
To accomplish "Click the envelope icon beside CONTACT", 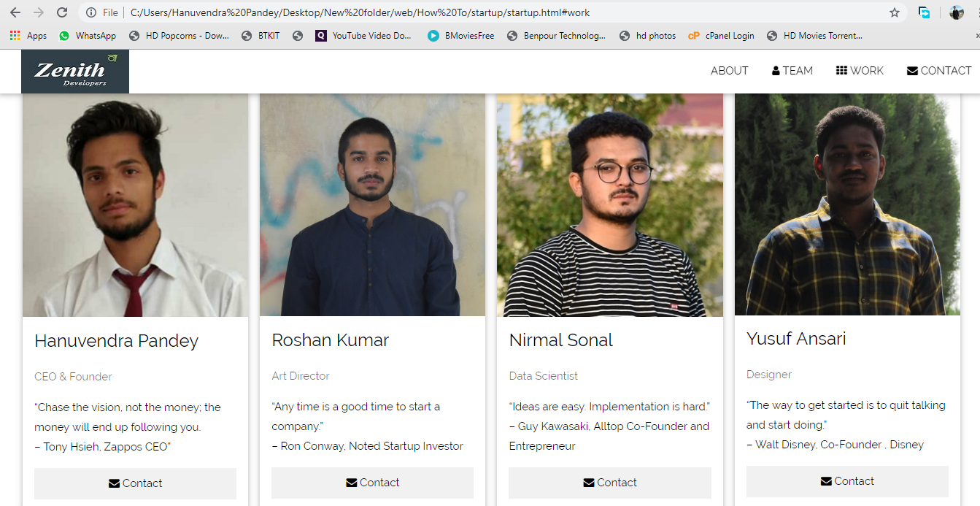I will pos(911,70).
